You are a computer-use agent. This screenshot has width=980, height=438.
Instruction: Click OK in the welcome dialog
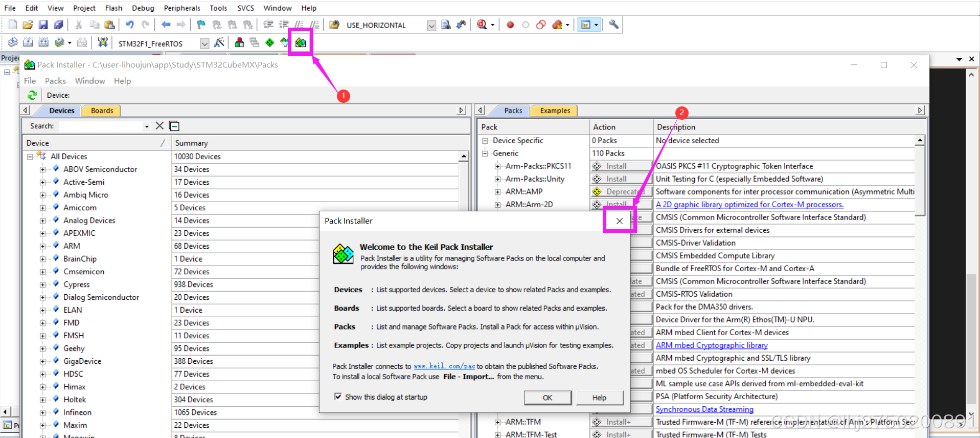click(548, 398)
